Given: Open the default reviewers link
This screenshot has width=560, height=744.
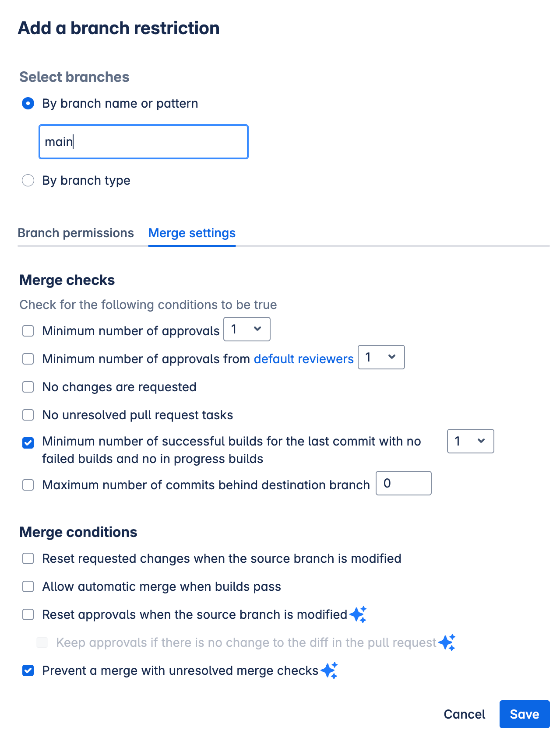Looking at the screenshot, I should pos(303,358).
